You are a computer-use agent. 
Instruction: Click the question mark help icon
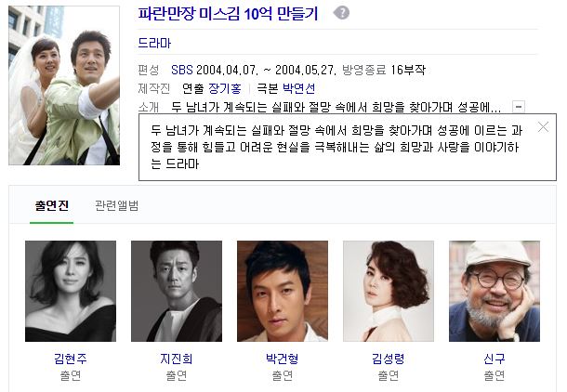[341, 13]
